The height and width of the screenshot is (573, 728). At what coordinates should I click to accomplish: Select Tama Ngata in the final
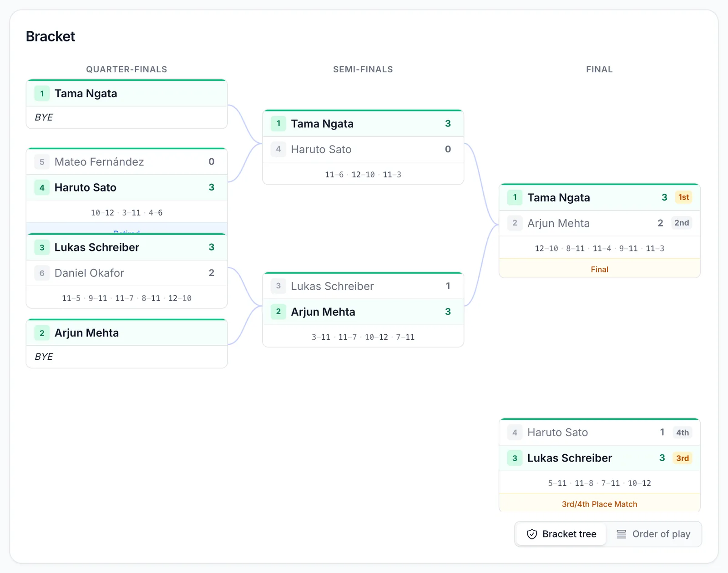(x=600, y=197)
